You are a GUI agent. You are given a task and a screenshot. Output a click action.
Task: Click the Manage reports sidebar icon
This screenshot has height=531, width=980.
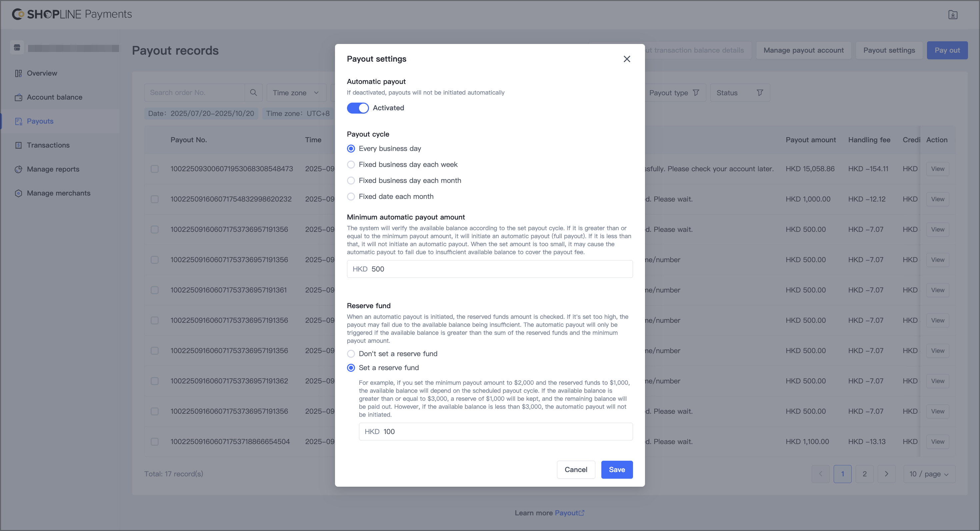18,169
